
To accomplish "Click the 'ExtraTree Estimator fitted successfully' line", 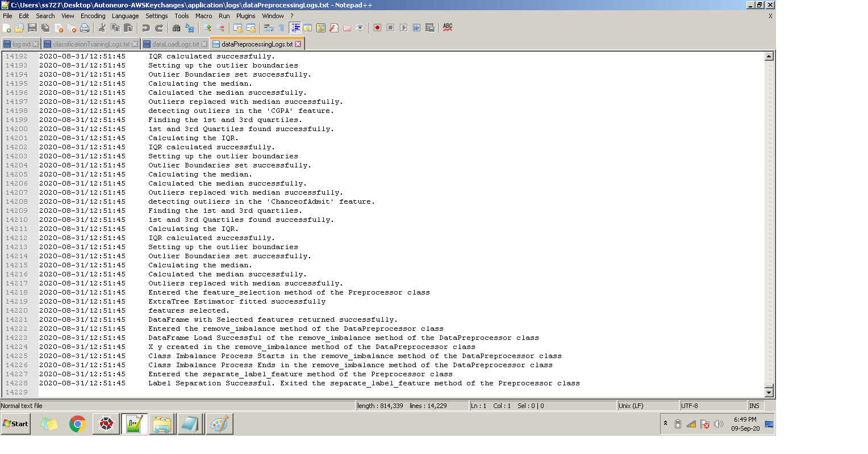I will click(237, 301).
